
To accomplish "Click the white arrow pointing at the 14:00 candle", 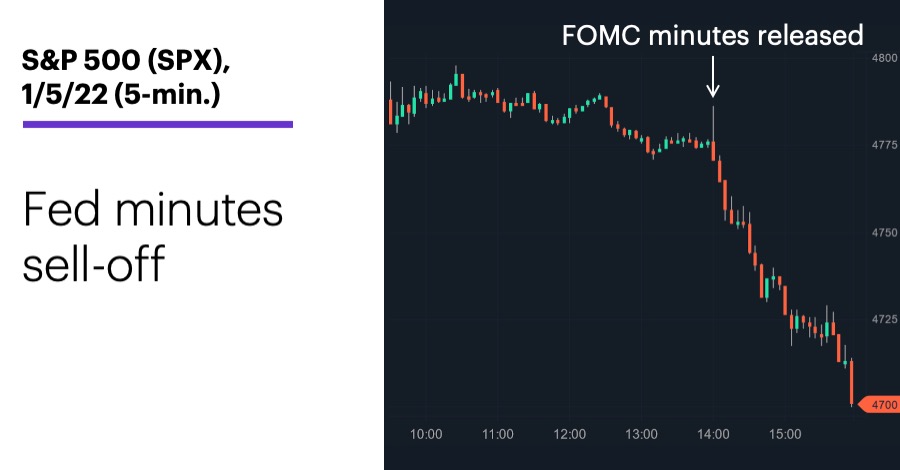I will coord(713,76).
